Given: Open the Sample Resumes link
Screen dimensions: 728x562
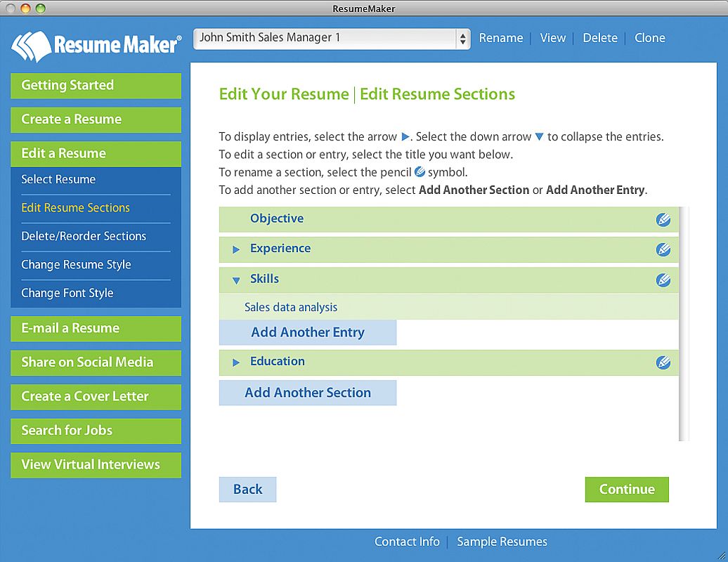Looking at the screenshot, I should (x=502, y=542).
